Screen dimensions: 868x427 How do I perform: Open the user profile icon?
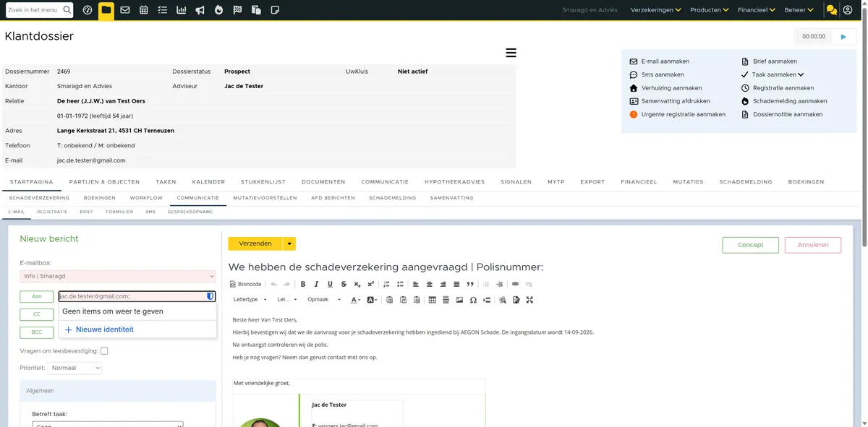pos(848,10)
